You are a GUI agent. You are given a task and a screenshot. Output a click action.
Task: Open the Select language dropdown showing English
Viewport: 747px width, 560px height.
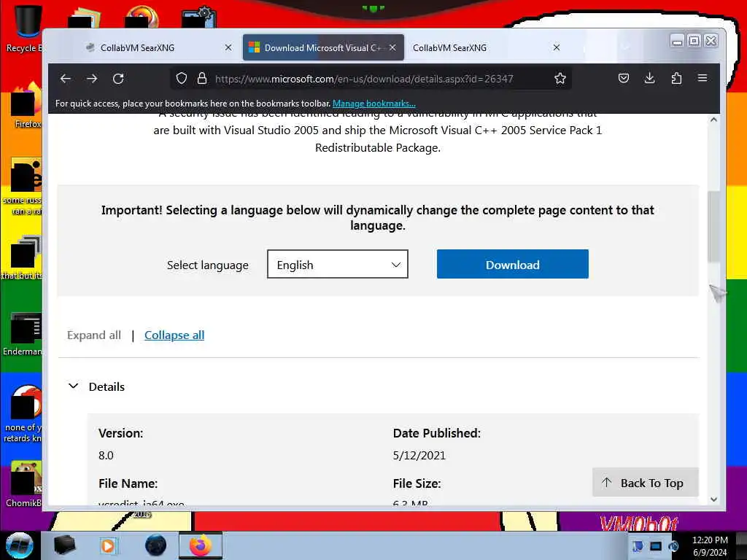point(337,264)
